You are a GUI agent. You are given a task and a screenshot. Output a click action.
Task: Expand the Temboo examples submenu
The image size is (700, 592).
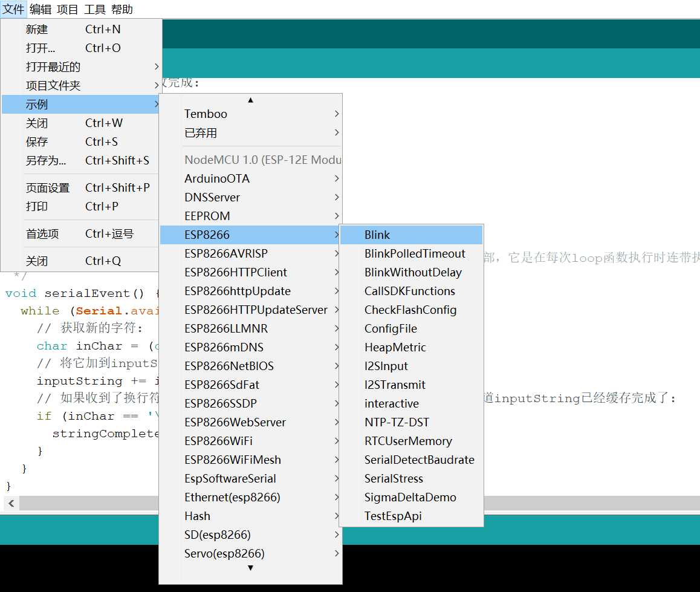(x=250, y=114)
